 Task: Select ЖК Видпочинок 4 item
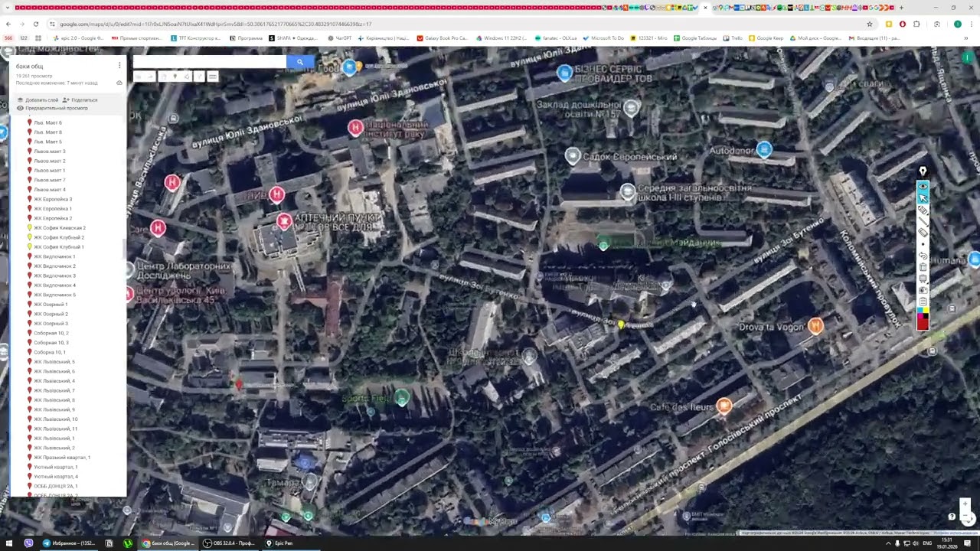click(x=55, y=285)
